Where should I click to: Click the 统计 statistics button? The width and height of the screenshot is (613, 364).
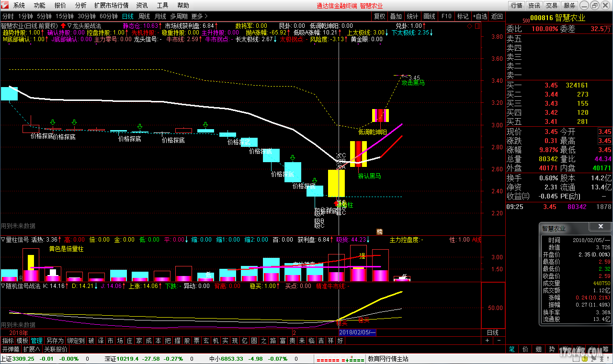pyautogui.click(x=412, y=16)
